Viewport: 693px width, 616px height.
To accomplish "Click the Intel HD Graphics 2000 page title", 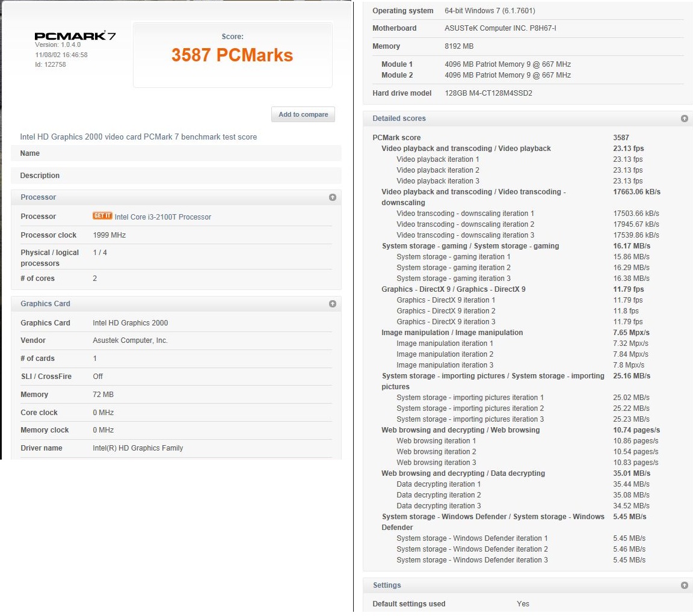I will [x=138, y=137].
